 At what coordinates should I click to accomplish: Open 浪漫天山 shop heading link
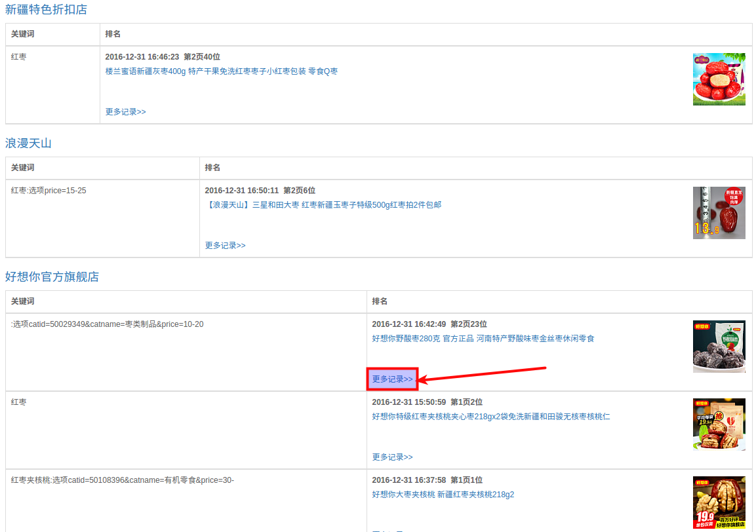(x=28, y=143)
